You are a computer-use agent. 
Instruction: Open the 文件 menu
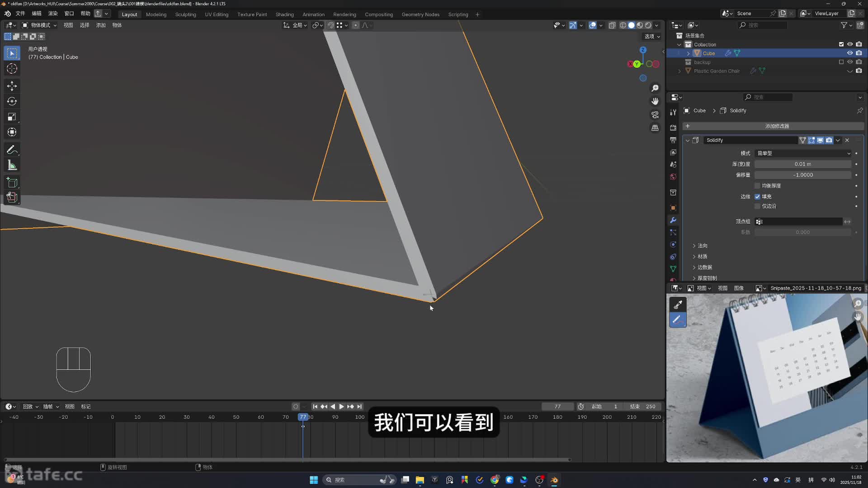(x=20, y=14)
